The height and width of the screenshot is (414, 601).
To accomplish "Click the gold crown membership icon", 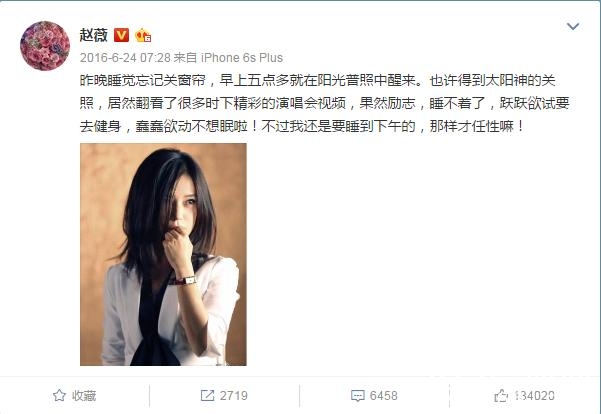I will pos(143,35).
